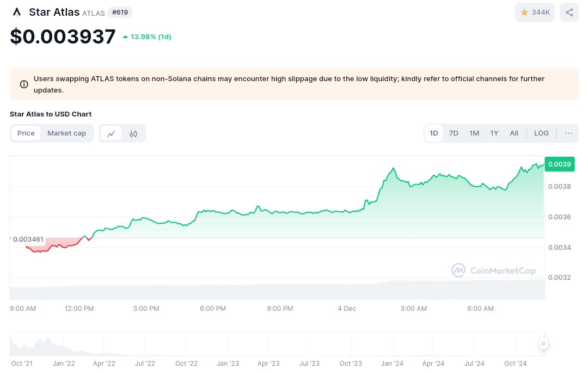Image resolution: width=588 pixels, height=374 pixels.
Task: Click Jul '24 on the timeline navigator
Action: click(474, 364)
